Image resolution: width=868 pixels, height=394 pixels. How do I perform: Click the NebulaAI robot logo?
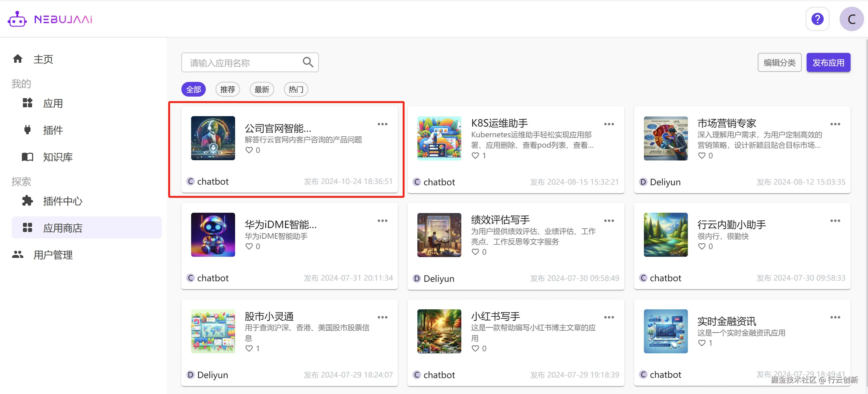point(17,19)
